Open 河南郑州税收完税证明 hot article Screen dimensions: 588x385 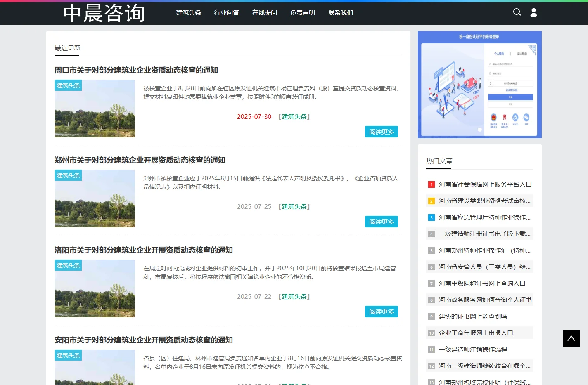[x=485, y=382]
